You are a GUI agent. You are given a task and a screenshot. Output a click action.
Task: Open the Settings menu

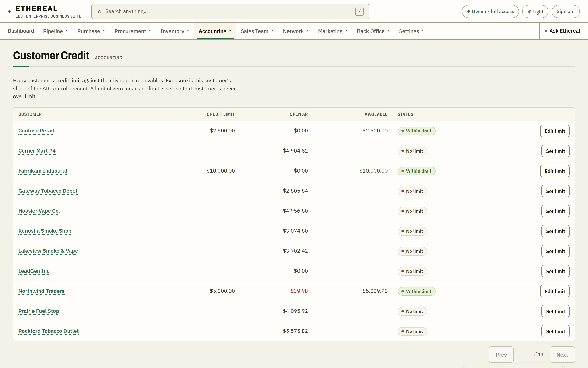(x=411, y=31)
